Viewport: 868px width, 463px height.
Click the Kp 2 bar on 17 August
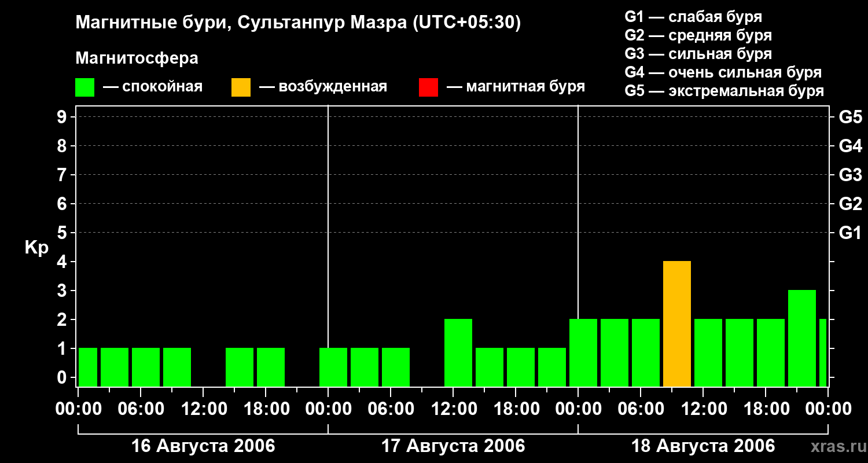[458, 352]
